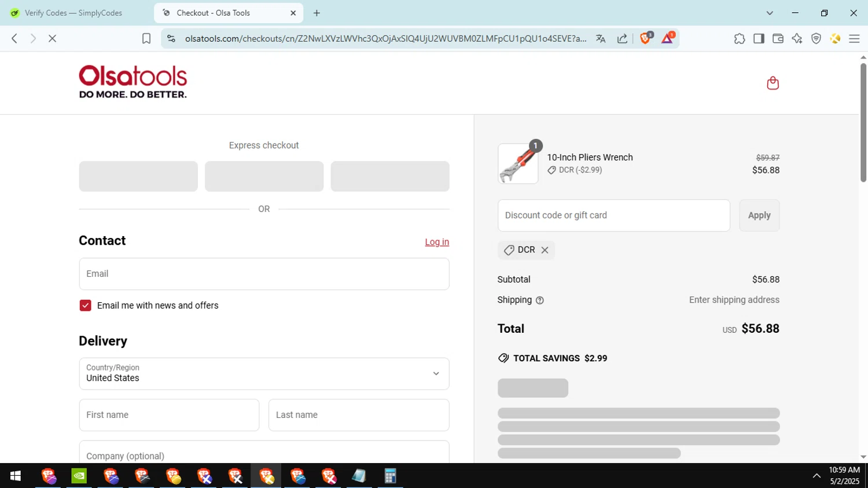Image resolution: width=868 pixels, height=488 pixels.
Task: Click the TOTAL SAVINGS $2.99 text
Action: pos(560,358)
